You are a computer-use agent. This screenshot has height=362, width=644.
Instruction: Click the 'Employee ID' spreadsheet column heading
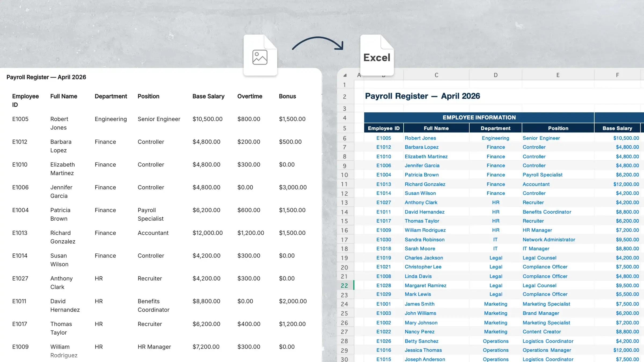pyautogui.click(x=384, y=128)
